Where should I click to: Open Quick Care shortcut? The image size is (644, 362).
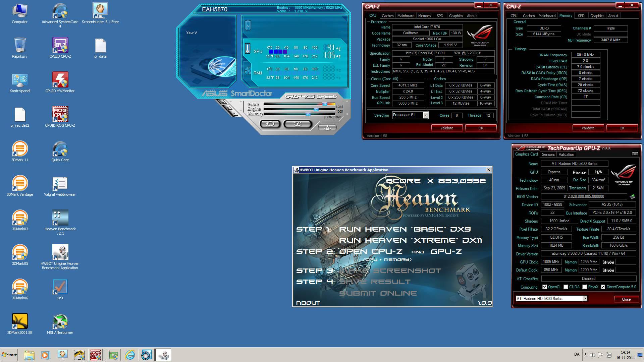point(60,152)
